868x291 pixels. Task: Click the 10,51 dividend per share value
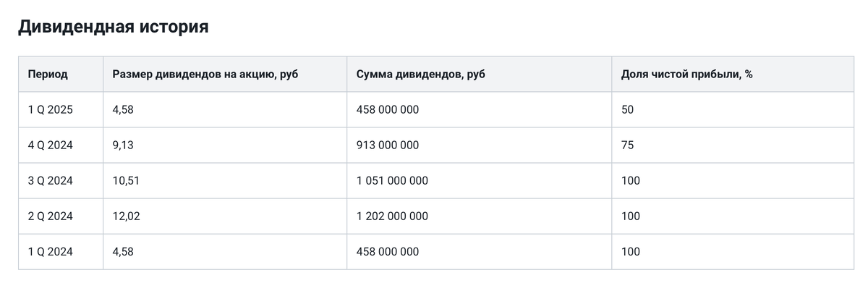tap(126, 181)
